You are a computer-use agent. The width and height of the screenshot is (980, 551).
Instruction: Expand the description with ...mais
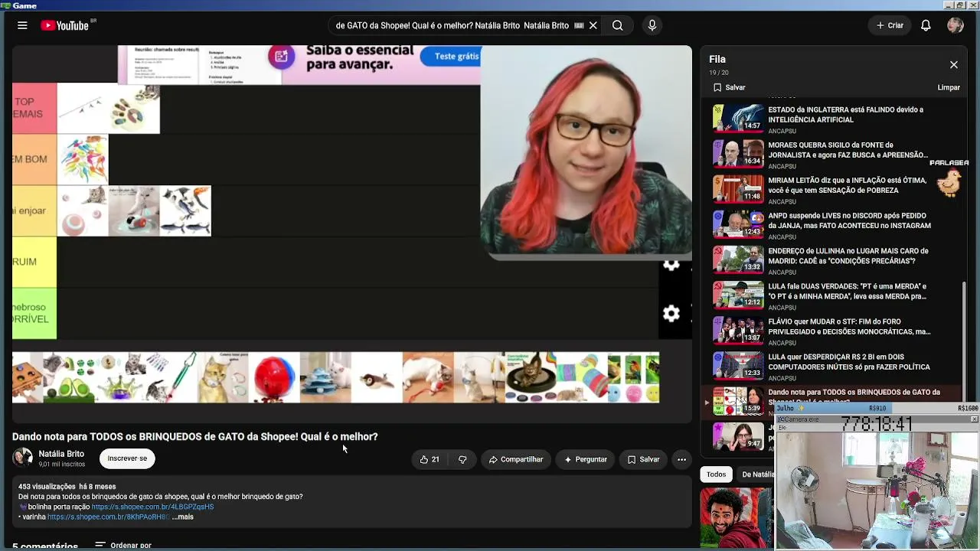[x=183, y=517]
